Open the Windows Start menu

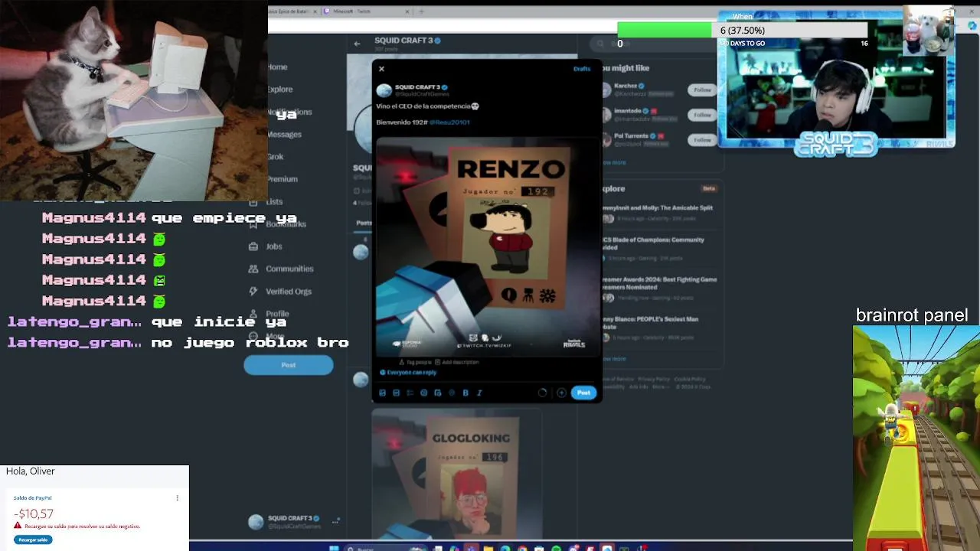(x=334, y=548)
